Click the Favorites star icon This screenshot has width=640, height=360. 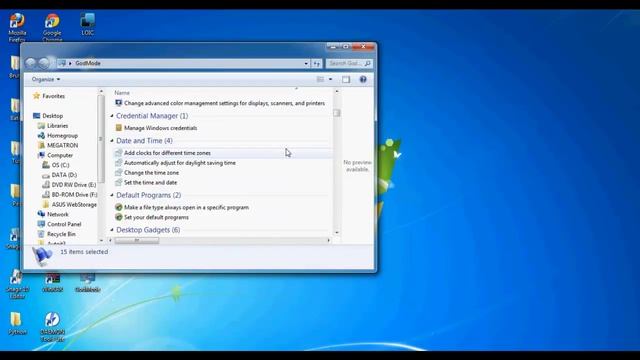[x=36, y=96]
